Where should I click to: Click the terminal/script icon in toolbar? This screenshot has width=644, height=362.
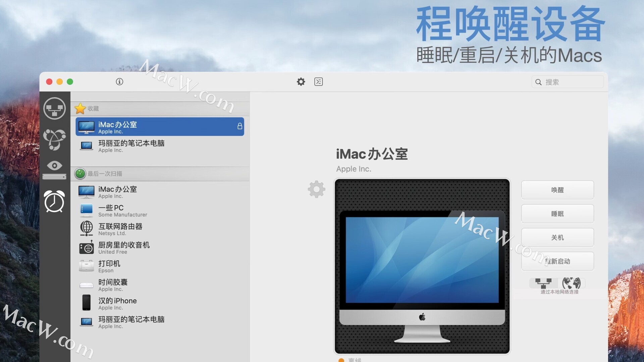[318, 82]
